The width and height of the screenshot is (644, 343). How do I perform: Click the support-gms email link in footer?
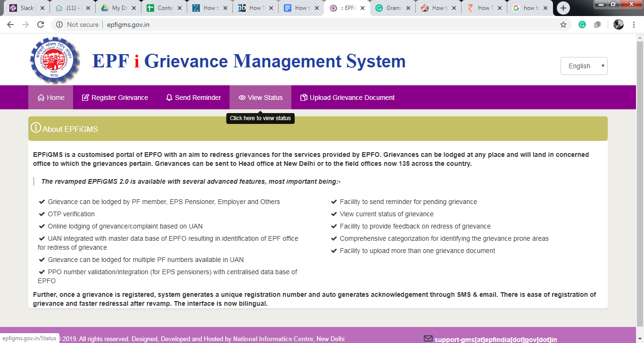tap(495, 339)
